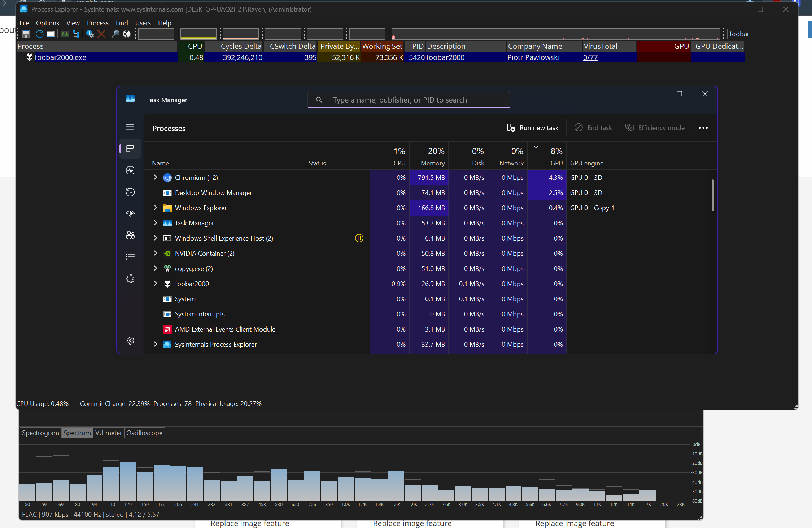
Task: Open Task Manager Performance page in sidebar
Action: pos(130,170)
